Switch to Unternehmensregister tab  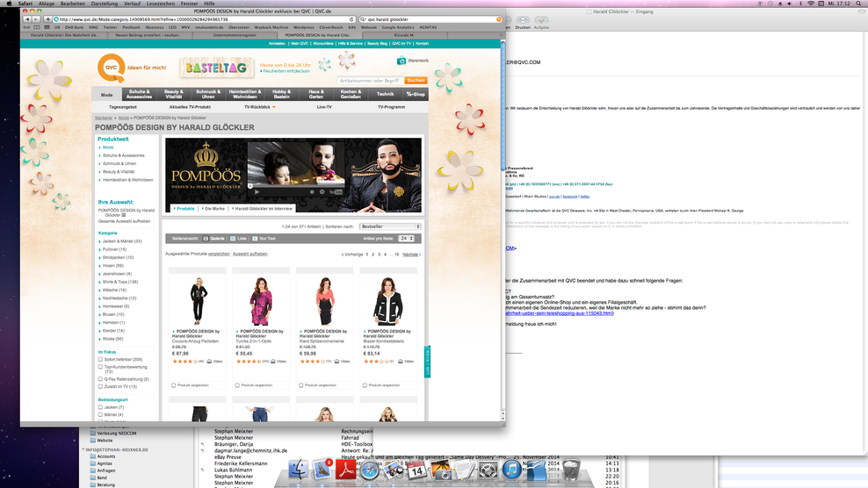coord(235,35)
